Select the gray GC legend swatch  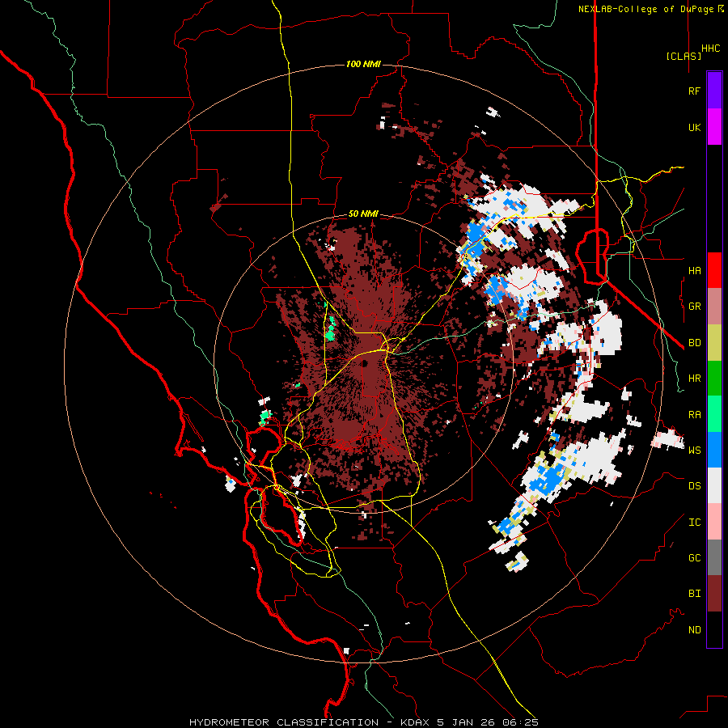[x=714, y=557]
